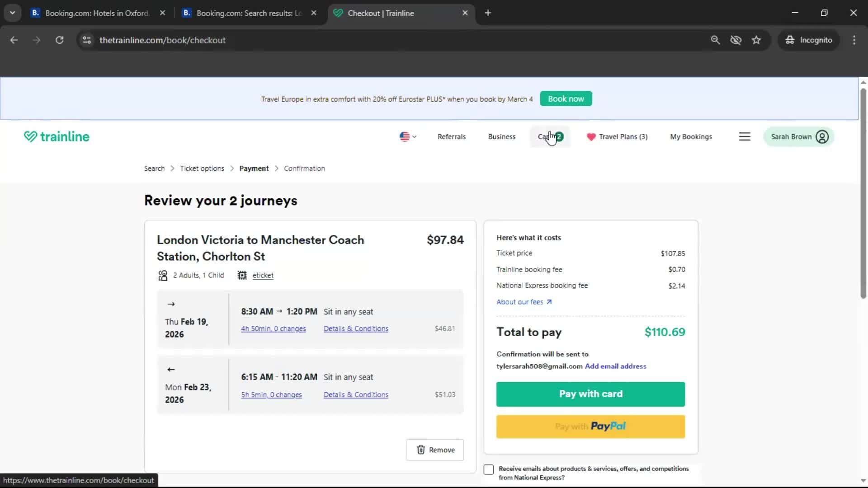Reload the page
The image size is (868, 488).
click(59, 40)
